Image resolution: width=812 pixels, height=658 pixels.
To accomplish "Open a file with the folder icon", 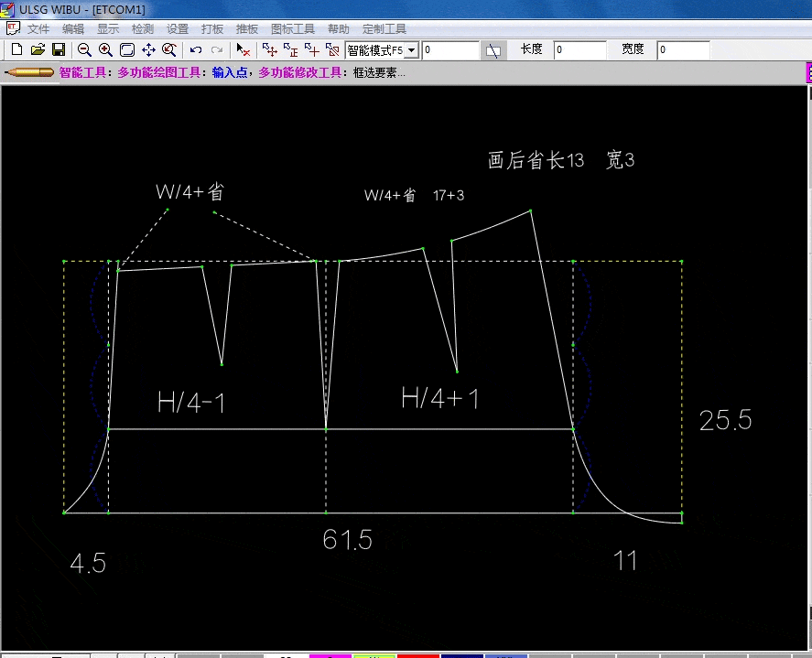I will coord(38,49).
